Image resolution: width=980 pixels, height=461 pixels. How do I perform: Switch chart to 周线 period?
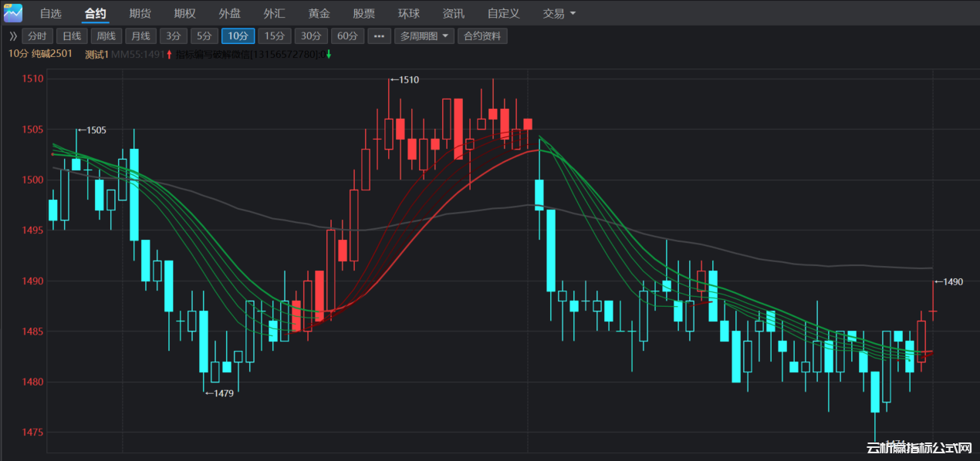(106, 36)
